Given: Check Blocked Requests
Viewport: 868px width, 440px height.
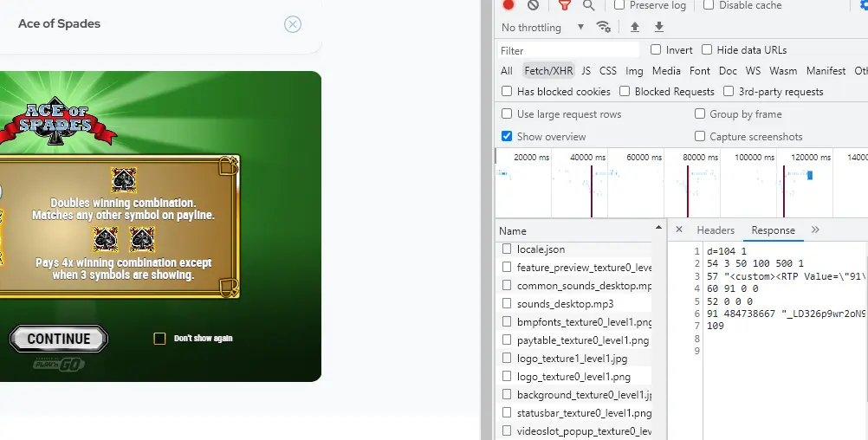Looking at the screenshot, I should [625, 91].
